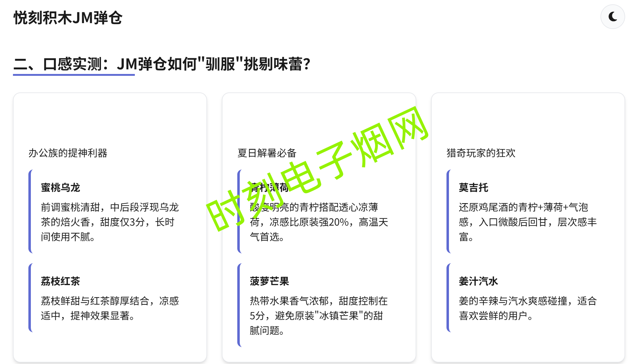Click the 青柠薄荷 description about 凉感

coord(318,223)
